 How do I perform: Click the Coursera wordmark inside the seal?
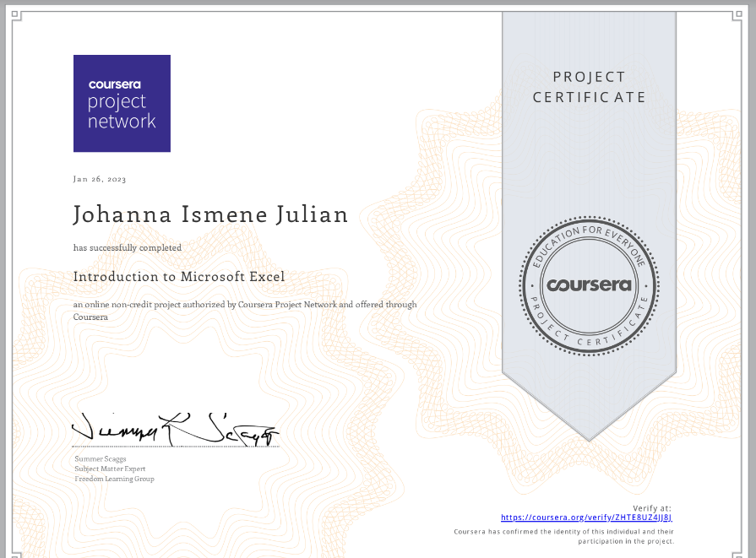589,285
